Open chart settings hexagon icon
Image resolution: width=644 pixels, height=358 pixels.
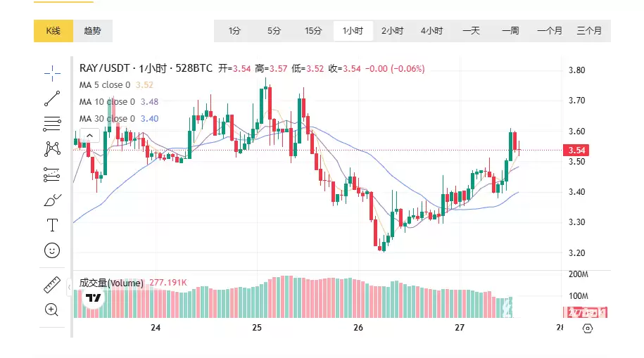click(588, 328)
